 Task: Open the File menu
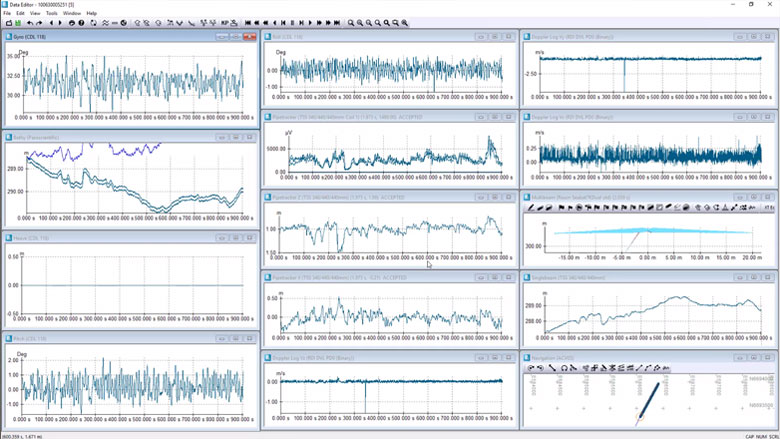coord(7,13)
